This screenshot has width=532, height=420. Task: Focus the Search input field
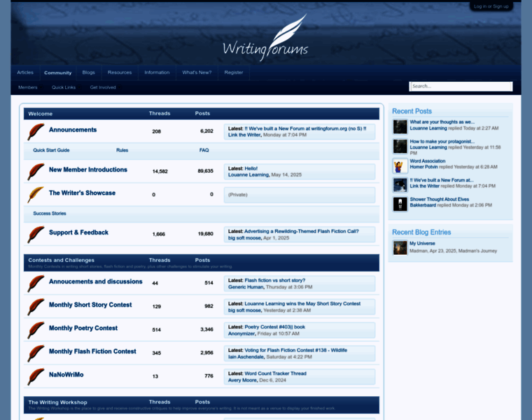[461, 87]
